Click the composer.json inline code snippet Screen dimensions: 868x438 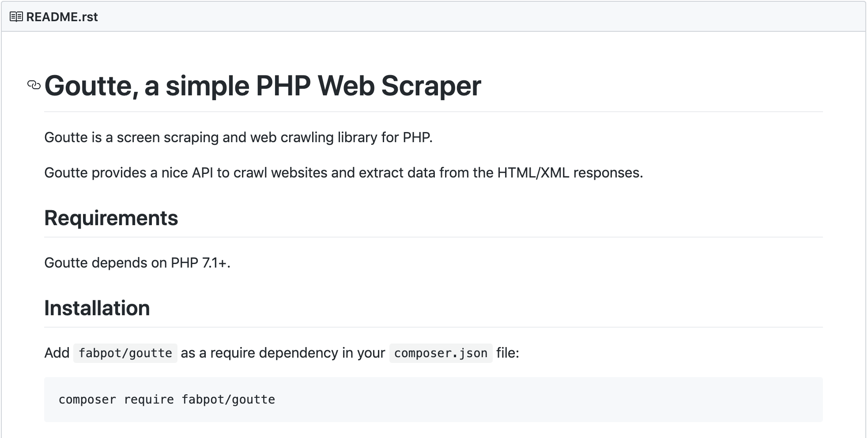tap(441, 353)
